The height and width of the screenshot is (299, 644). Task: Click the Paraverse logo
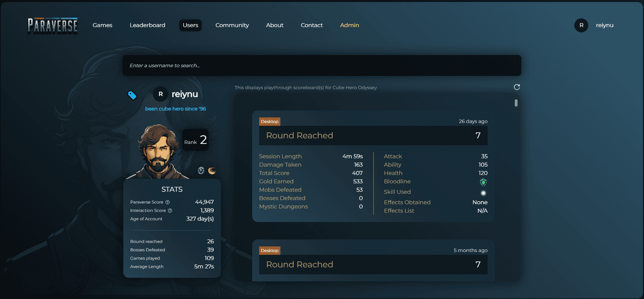[52, 25]
